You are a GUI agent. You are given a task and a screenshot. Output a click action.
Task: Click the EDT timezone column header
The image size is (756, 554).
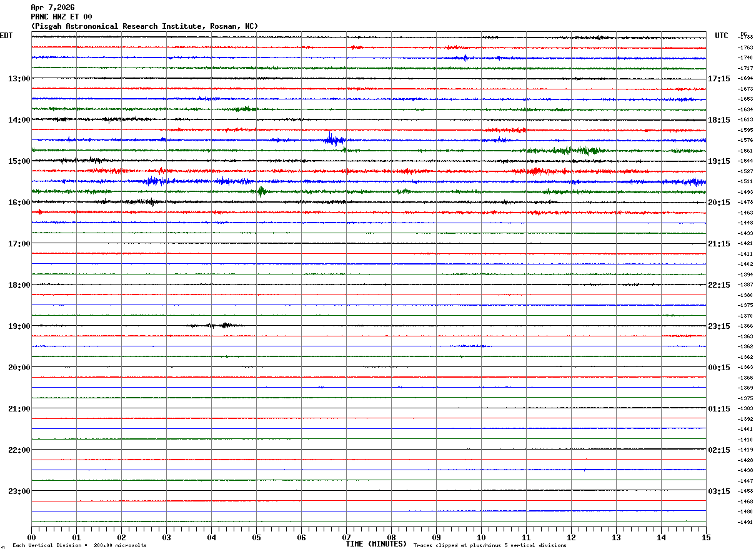point(6,36)
